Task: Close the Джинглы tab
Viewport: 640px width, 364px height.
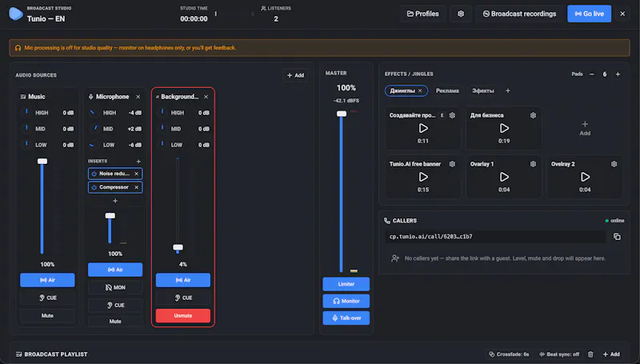Action: point(420,90)
